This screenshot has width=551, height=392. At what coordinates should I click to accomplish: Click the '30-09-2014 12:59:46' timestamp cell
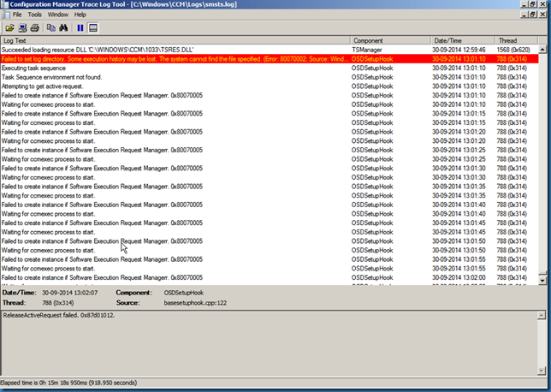(459, 50)
